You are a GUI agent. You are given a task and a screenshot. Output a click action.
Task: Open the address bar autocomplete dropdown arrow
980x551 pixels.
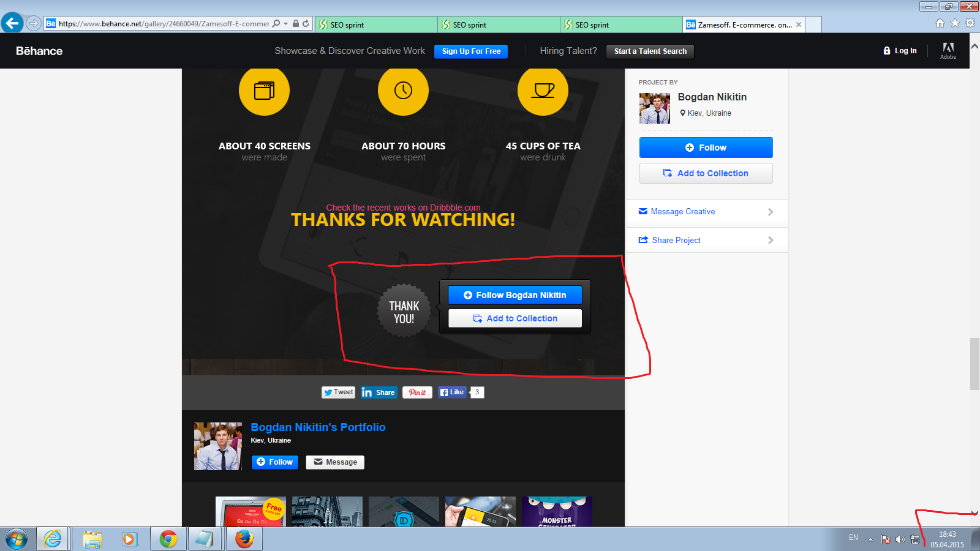pos(285,24)
